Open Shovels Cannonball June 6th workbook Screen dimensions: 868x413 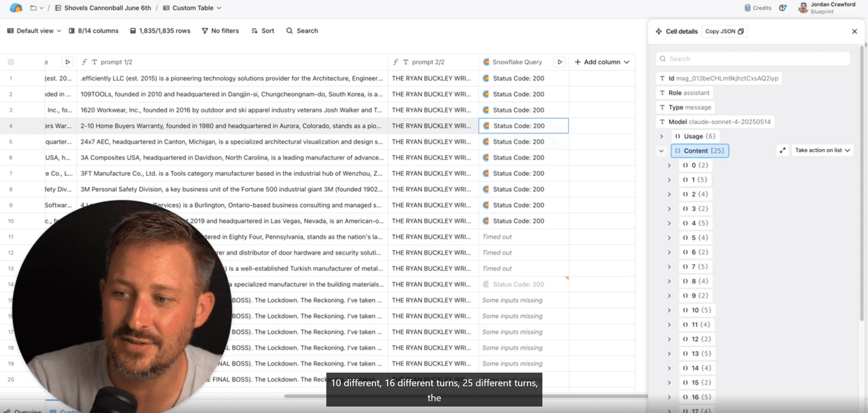pyautogui.click(x=103, y=8)
